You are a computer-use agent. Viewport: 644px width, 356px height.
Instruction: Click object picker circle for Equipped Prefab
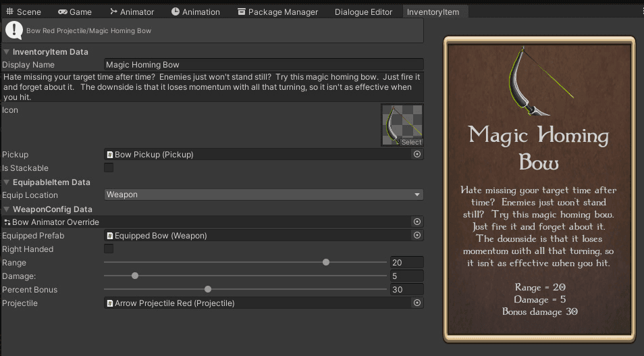tap(417, 236)
